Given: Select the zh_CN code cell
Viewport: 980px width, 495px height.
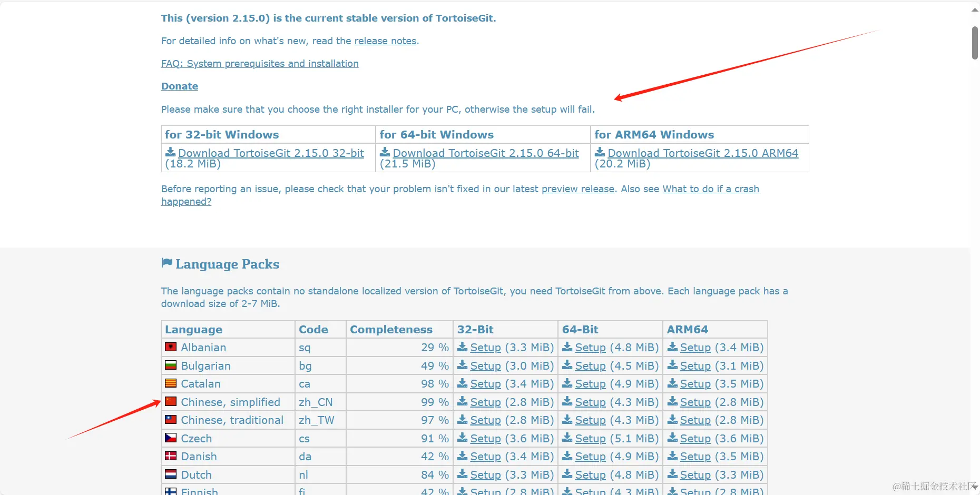Looking at the screenshot, I should click(x=320, y=402).
